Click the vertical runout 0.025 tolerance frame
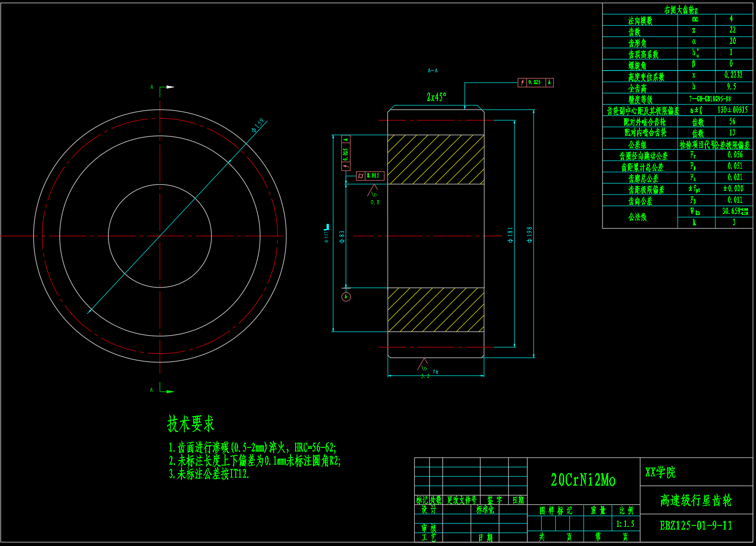The width and height of the screenshot is (756, 546). point(346,153)
